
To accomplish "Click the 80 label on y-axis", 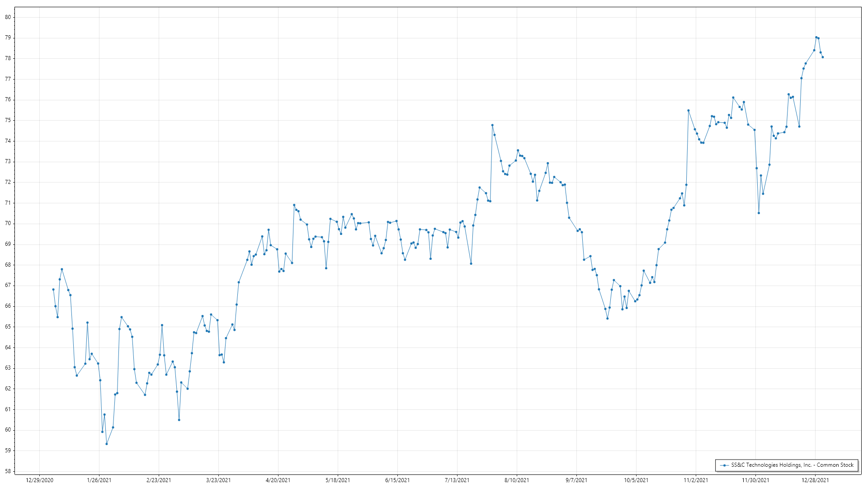I will point(8,17).
